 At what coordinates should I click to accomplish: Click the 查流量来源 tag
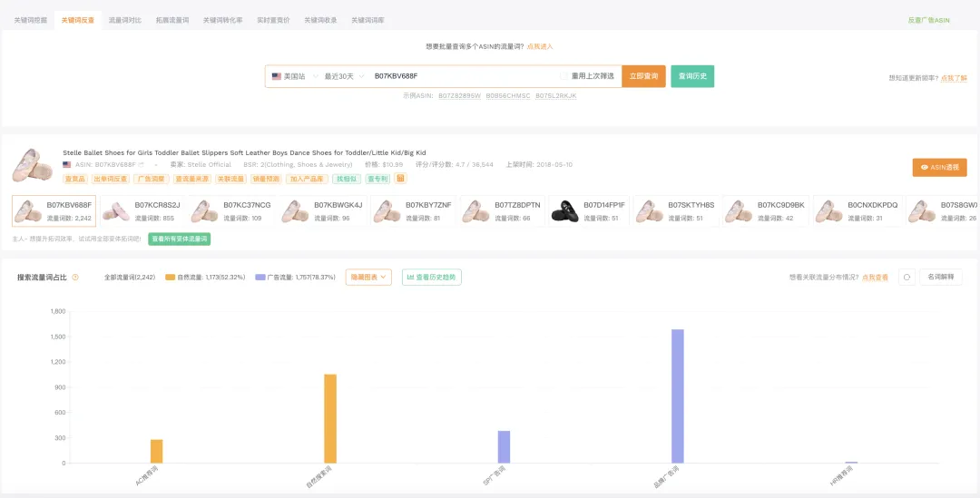pyautogui.click(x=192, y=179)
